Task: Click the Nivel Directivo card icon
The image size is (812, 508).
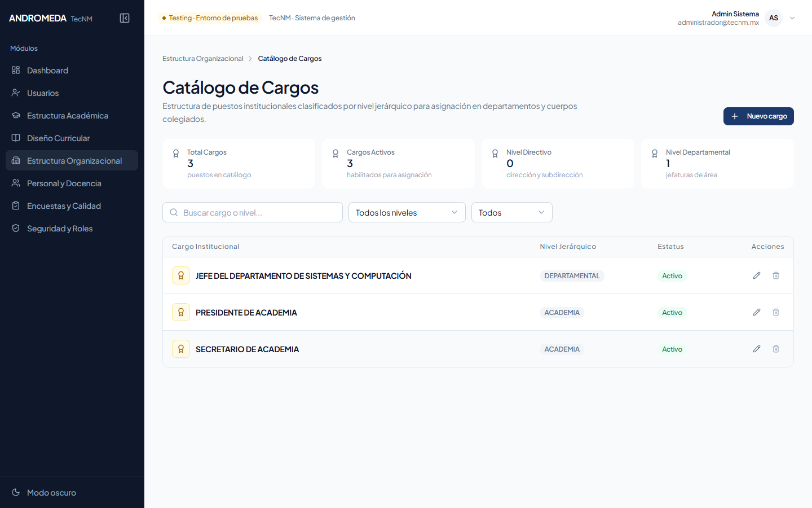Action: coord(495,154)
